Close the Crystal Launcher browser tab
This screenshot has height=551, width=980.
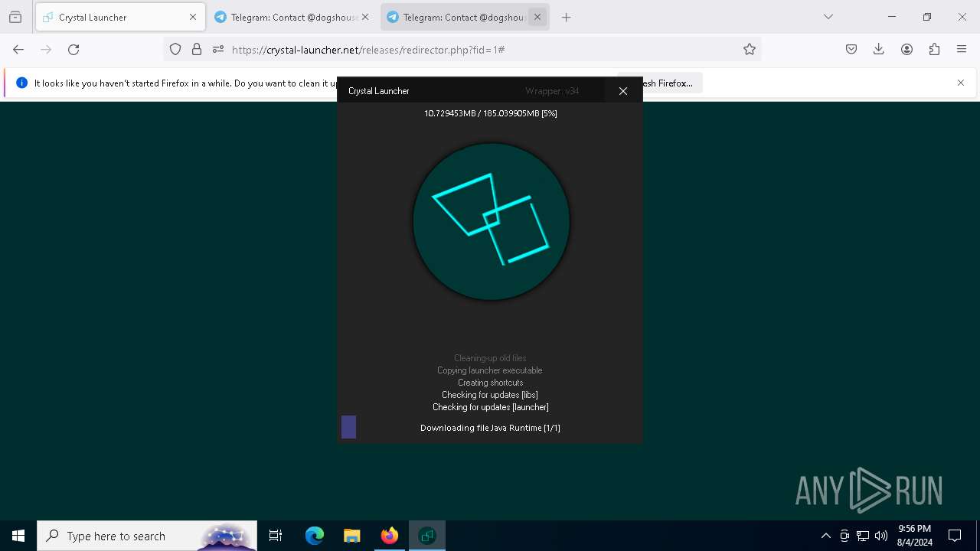point(193,17)
